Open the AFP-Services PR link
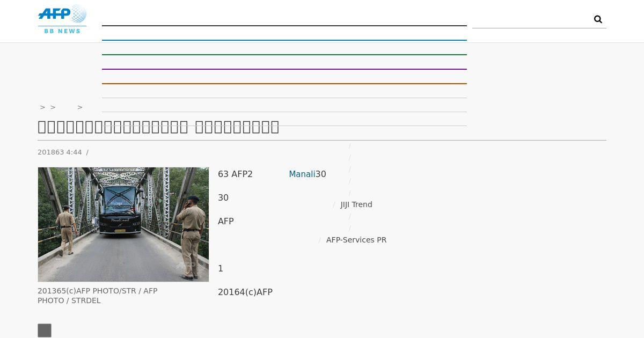The image size is (644, 338). pyautogui.click(x=356, y=240)
